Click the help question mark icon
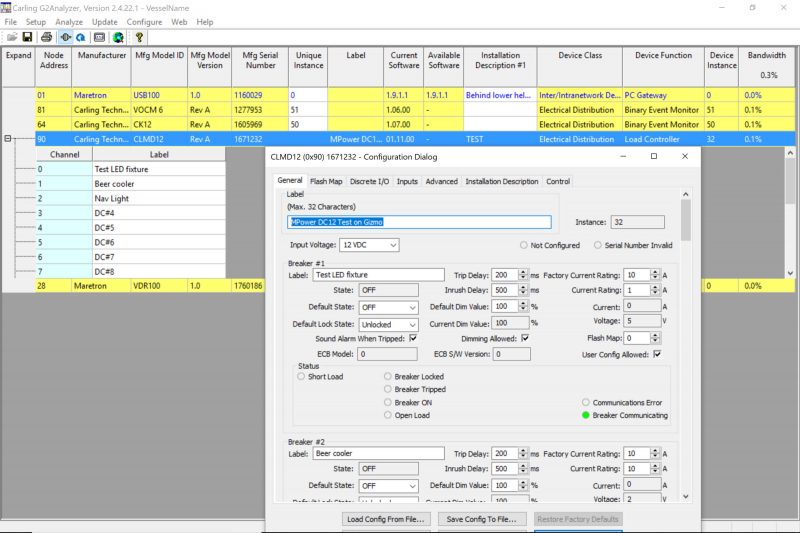Screen dimensions: 800x533 coord(140,37)
